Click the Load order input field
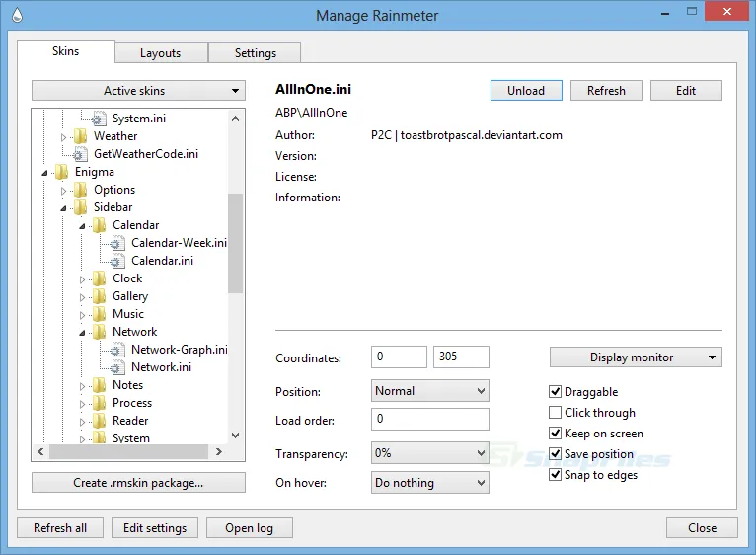The image size is (756, 555). (429, 419)
